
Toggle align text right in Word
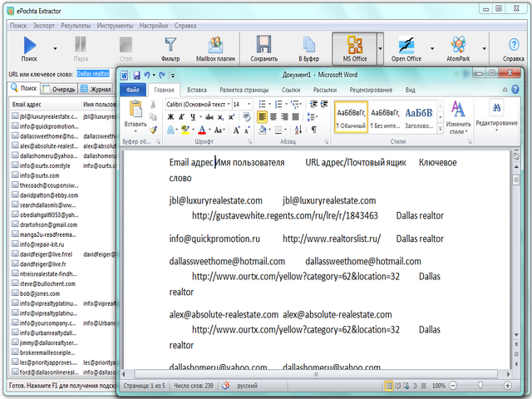[284, 117]
